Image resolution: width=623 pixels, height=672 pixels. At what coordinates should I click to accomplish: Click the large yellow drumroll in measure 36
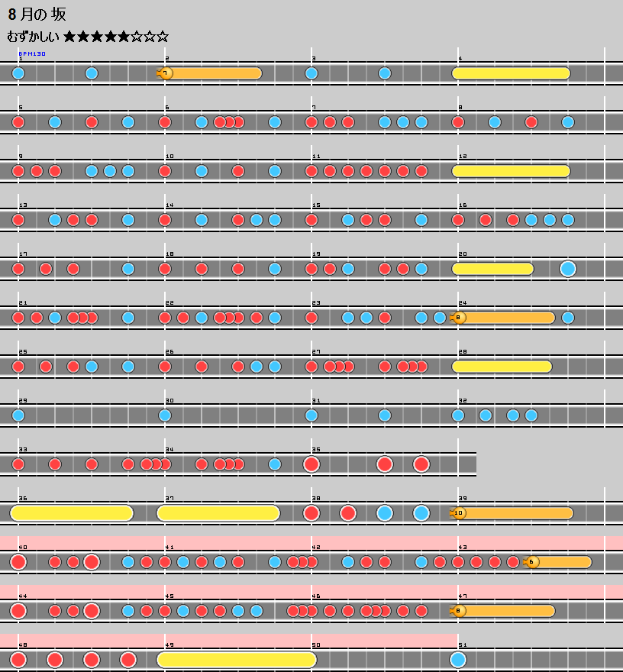(72, 513)
